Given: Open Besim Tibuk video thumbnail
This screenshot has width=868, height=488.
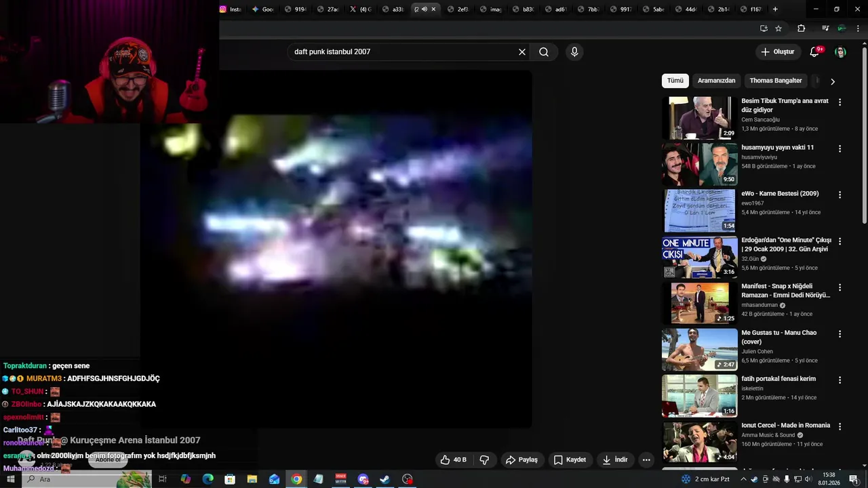Looking at the screenshot, I should (x=699, y=118).
